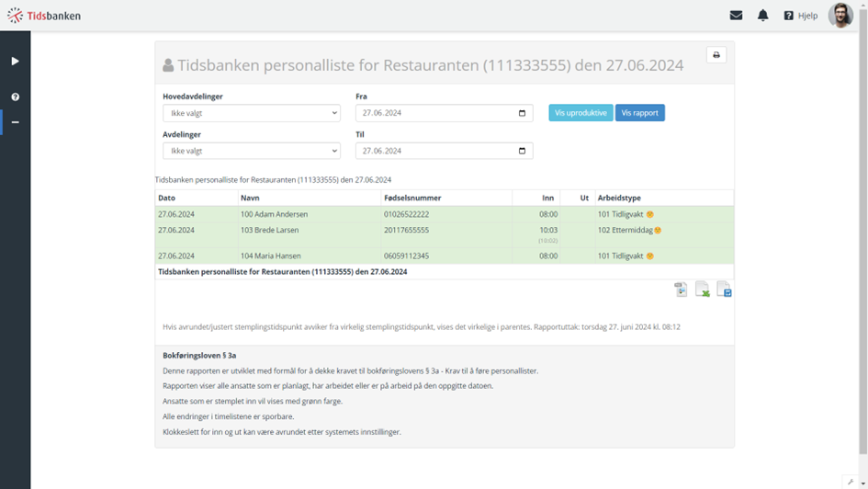This screenshot has width=868, height=489.
Task: Click the sidebar question mark icon
Action: coord(15,97)
